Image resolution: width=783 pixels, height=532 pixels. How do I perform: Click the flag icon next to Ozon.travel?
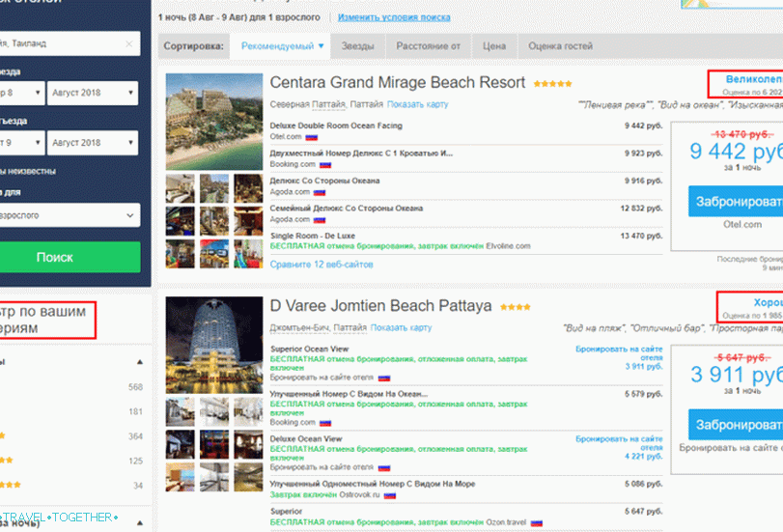(536, 523)
